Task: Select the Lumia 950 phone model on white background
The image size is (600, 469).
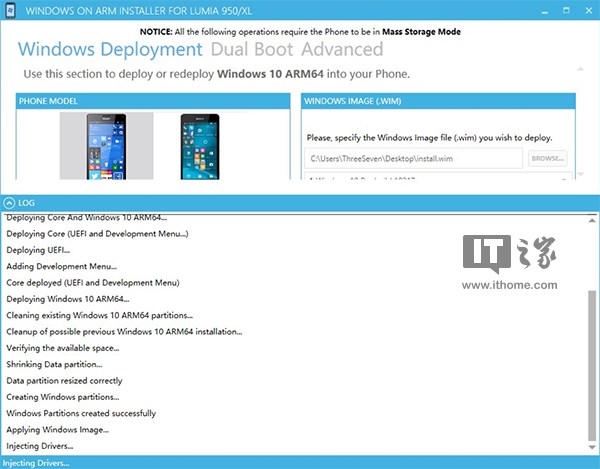Action: click(200, 146)
